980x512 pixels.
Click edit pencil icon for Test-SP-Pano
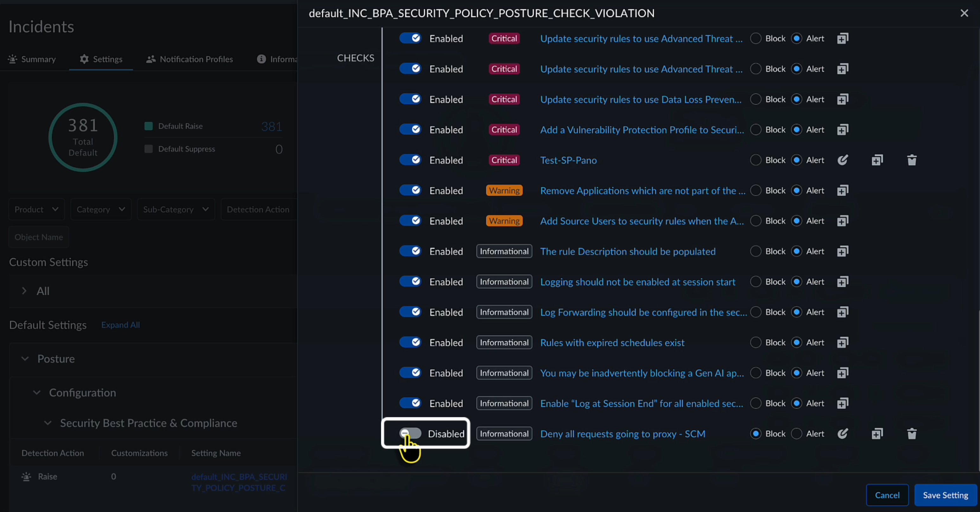843,160
